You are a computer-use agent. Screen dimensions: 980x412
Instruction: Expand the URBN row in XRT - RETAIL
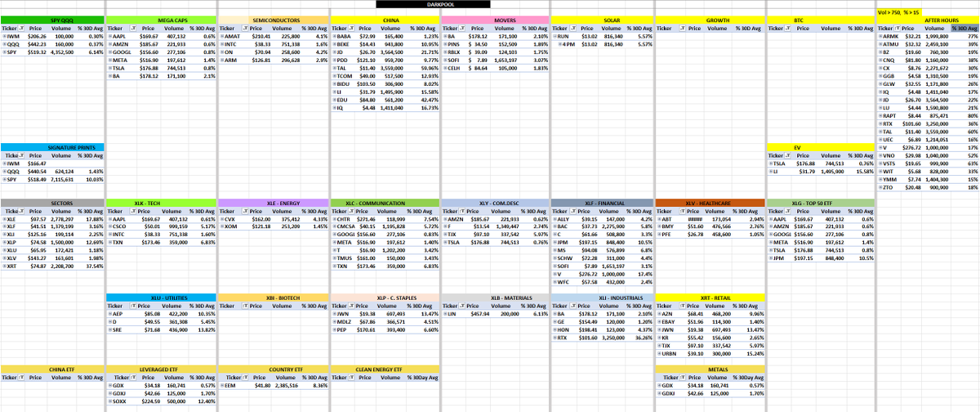pyautogui.click(x=660, y=352)
